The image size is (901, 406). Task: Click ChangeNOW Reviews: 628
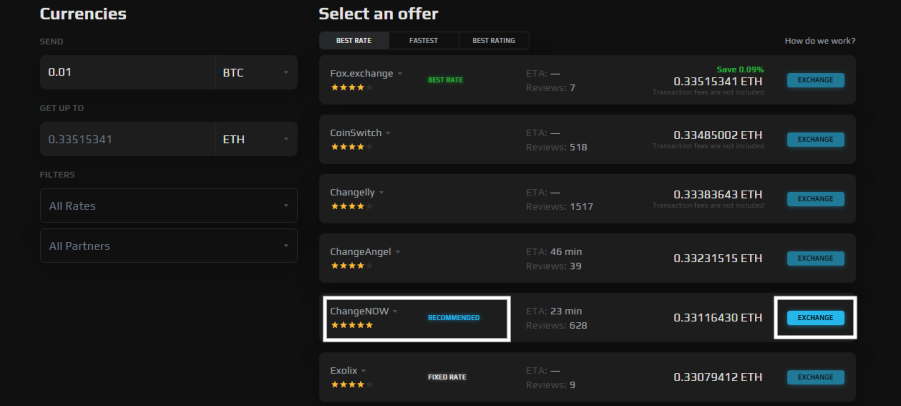556,326
